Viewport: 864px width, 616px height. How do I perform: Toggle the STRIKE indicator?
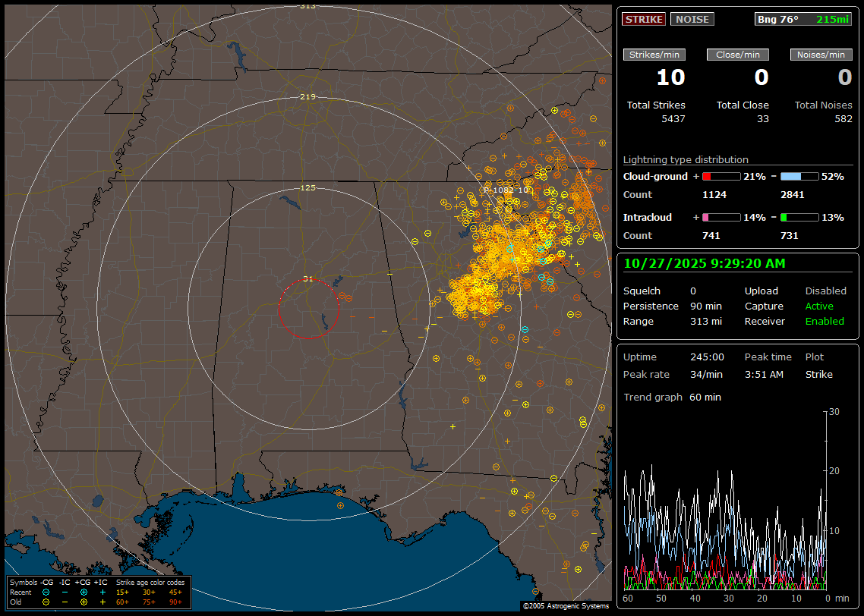click(643, 19)
